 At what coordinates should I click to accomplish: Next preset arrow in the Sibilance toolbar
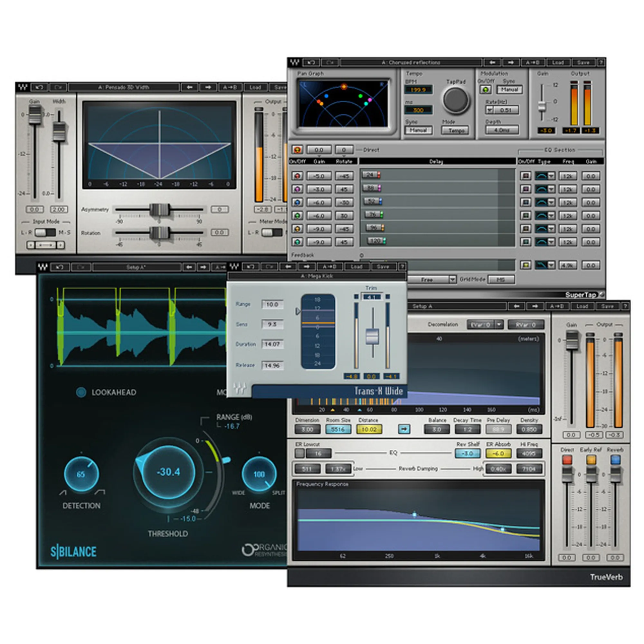204,267
